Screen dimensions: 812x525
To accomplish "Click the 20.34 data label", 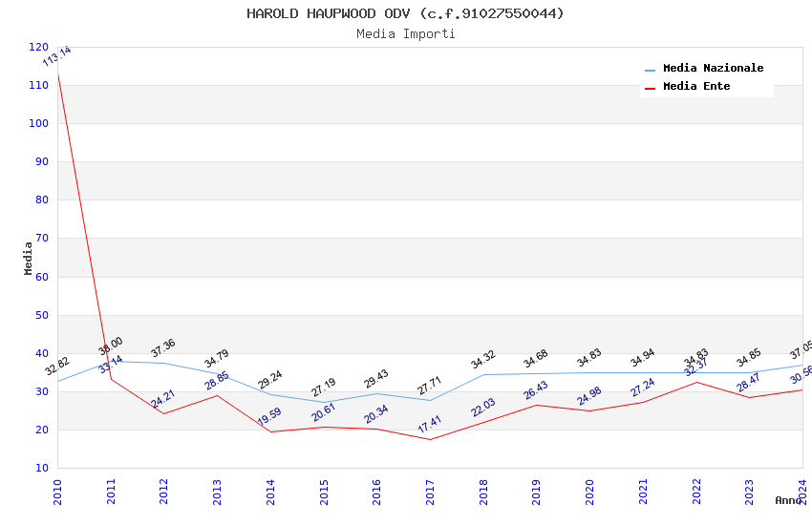I will coord(376,414).
